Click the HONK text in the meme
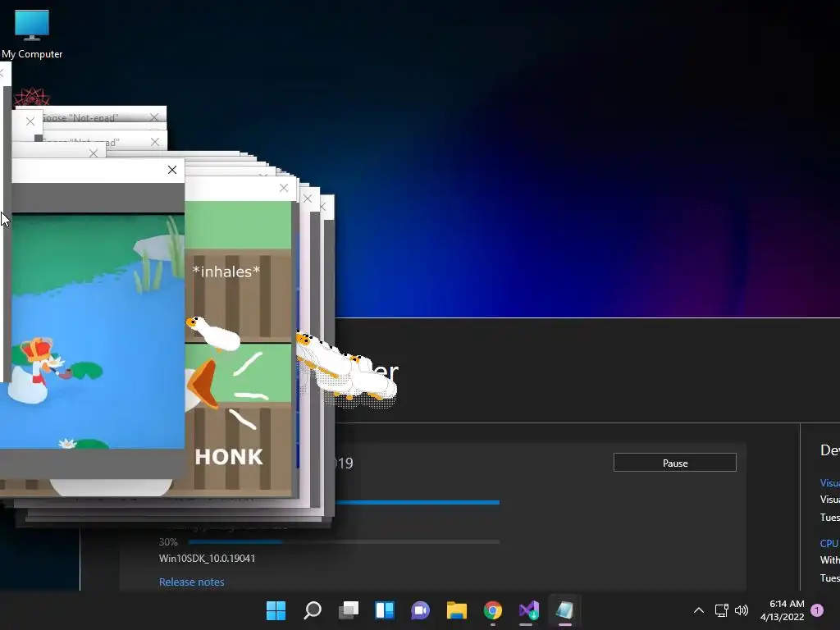This screenshot has height=630, width=840. tap(230, 457)
